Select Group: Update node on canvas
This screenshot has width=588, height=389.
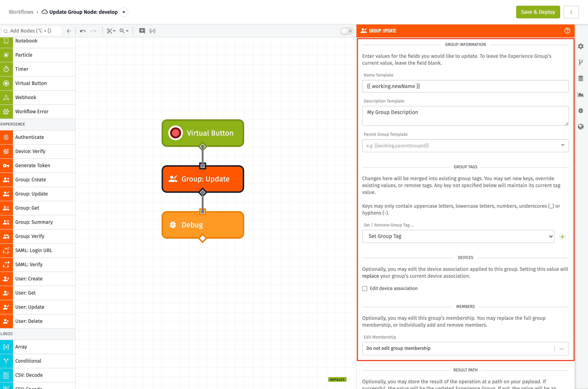click(202, 179)
